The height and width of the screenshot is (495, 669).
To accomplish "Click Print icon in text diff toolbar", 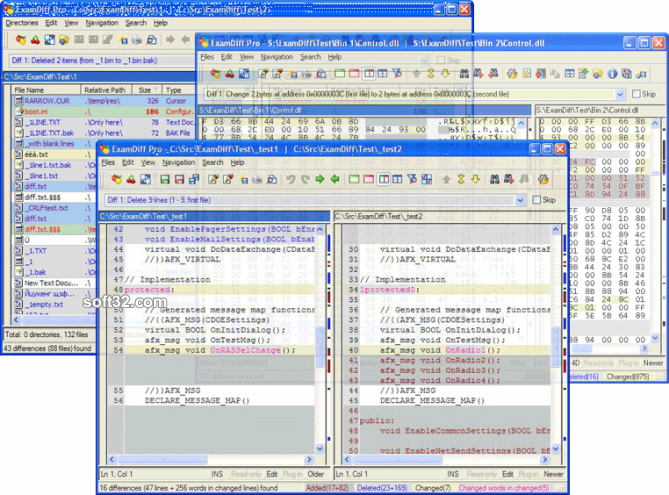I will tap(257, 179).
